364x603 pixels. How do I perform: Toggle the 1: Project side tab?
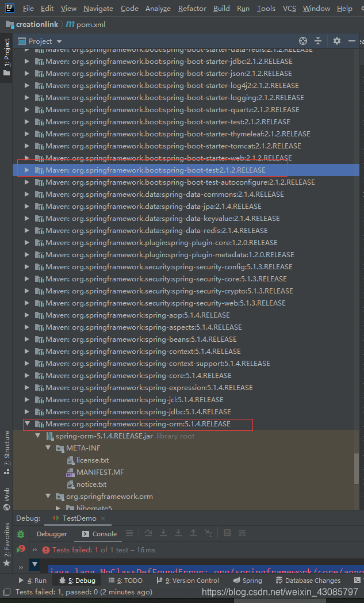tap(6, 57)
